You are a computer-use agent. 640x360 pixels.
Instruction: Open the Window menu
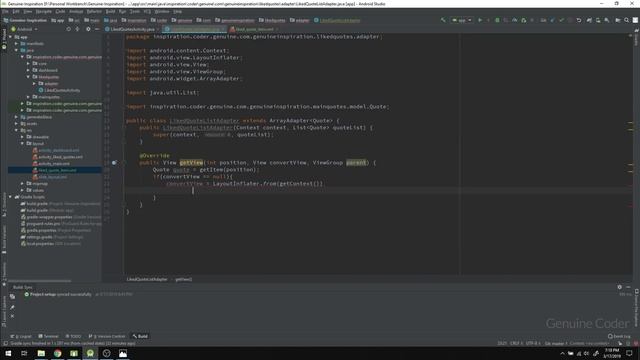(162, 11)
